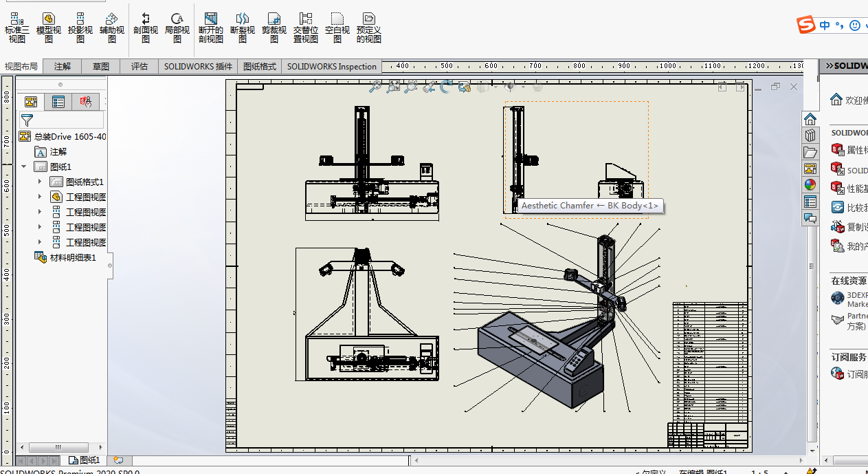Select the 图纸1 sheet tab at bottom
This screenshot has height=474, width=868.
[x=85, y=460]
